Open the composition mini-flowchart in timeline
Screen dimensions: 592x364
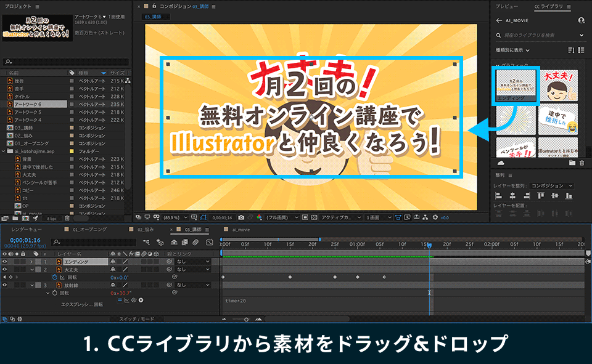click(x=146, y=242)
